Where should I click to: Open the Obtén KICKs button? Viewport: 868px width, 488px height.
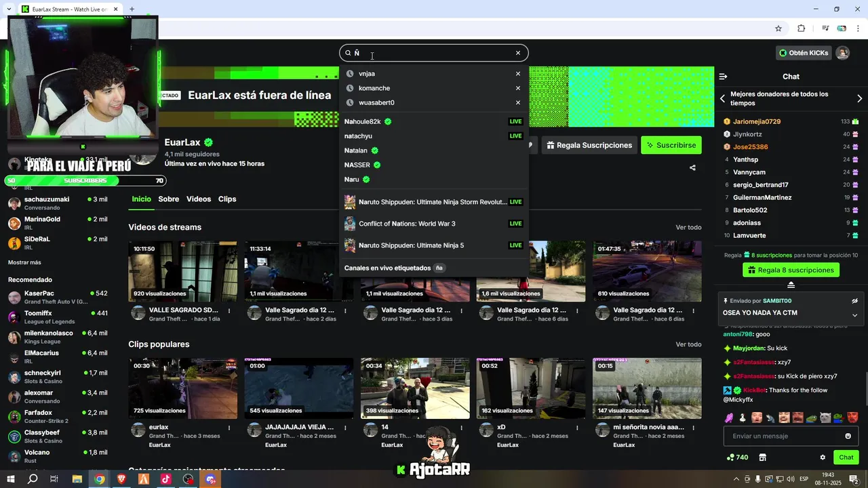point(804,53)
